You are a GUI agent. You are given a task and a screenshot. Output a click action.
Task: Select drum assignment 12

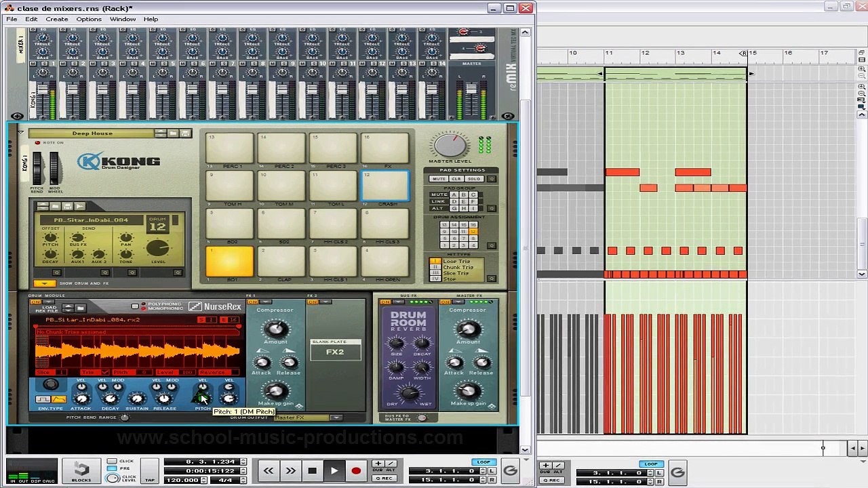[473, 232]
